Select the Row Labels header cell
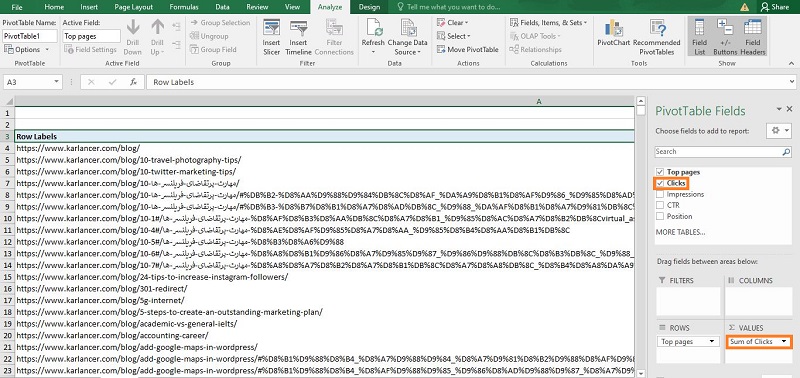This screenshot has width=800, height=378. (324, 137)
